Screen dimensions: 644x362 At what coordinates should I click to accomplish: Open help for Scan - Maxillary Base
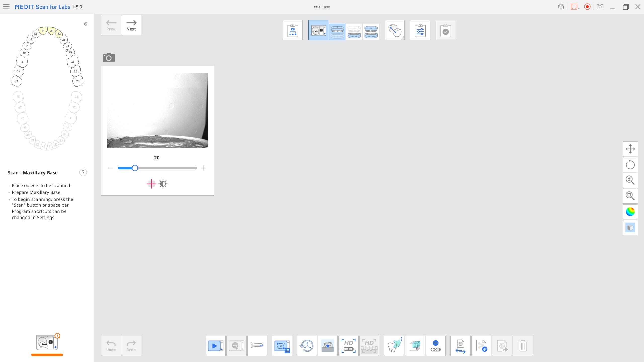tap(83, 172)
